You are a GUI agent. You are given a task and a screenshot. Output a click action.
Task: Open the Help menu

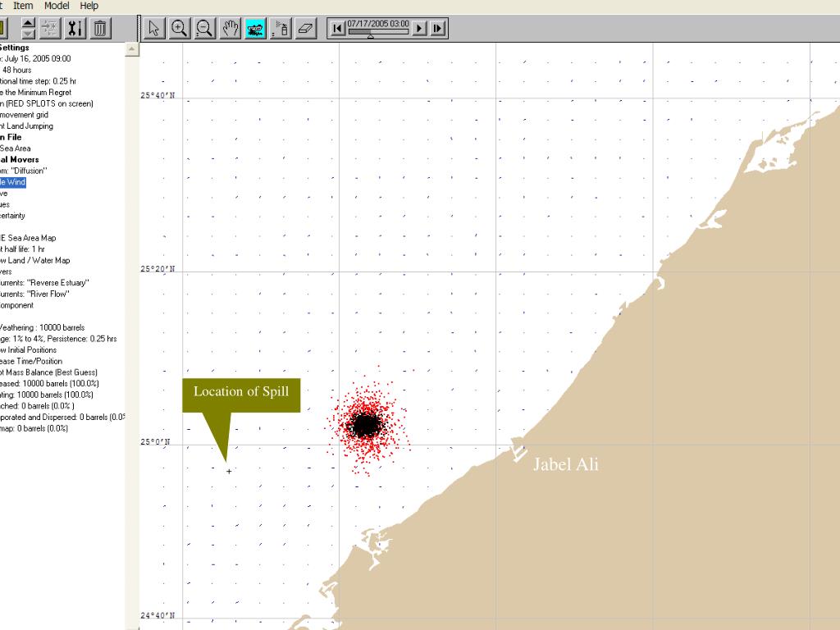coord(89,6)
